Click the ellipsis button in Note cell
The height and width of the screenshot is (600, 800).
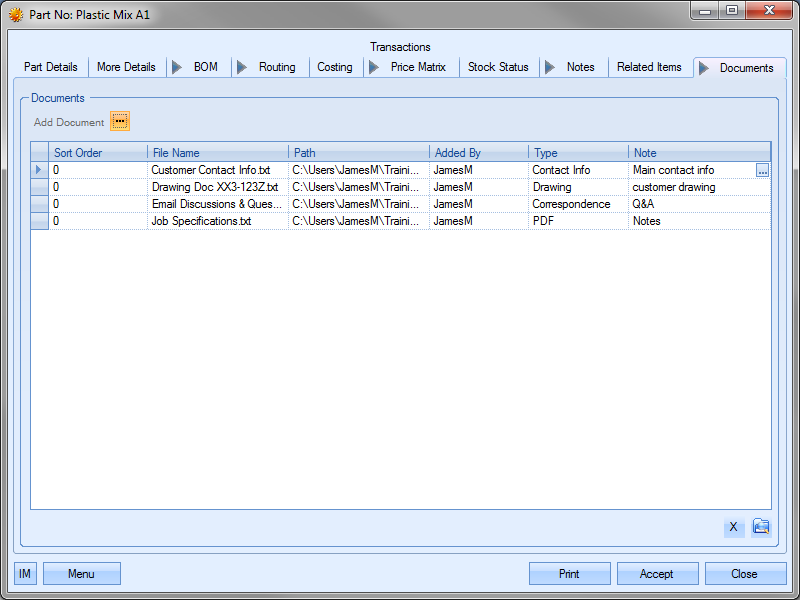pyautogui.click(x=762, y=171)
